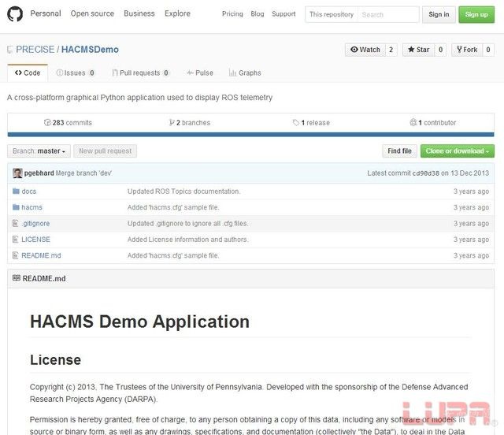The height and width of the screenshot is (435, 504).
Task: View the 283 commits link
Action: pos(68,123)
